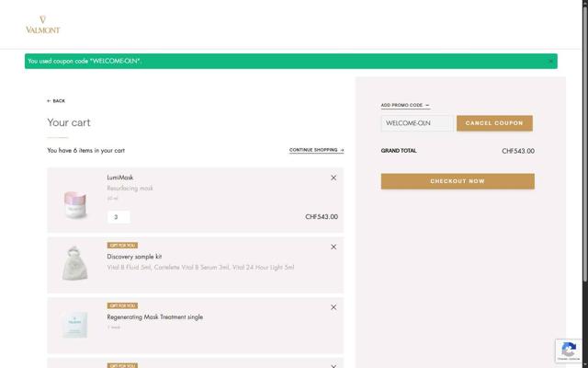Screen dimensions: 588x368
Task: Open the LumiMask product name
Action: pos(120,178)
